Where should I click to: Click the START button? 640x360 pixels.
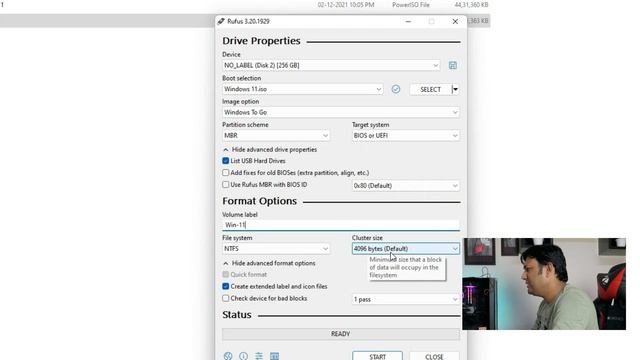point(377,356)
